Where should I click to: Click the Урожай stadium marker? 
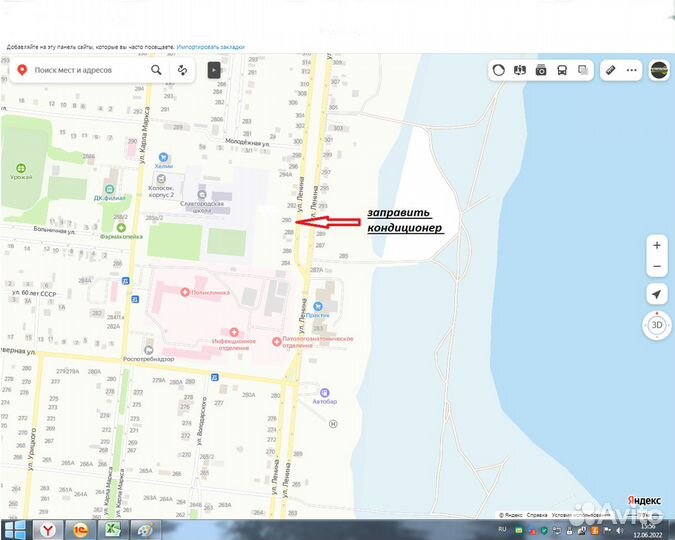pos(21,168)
